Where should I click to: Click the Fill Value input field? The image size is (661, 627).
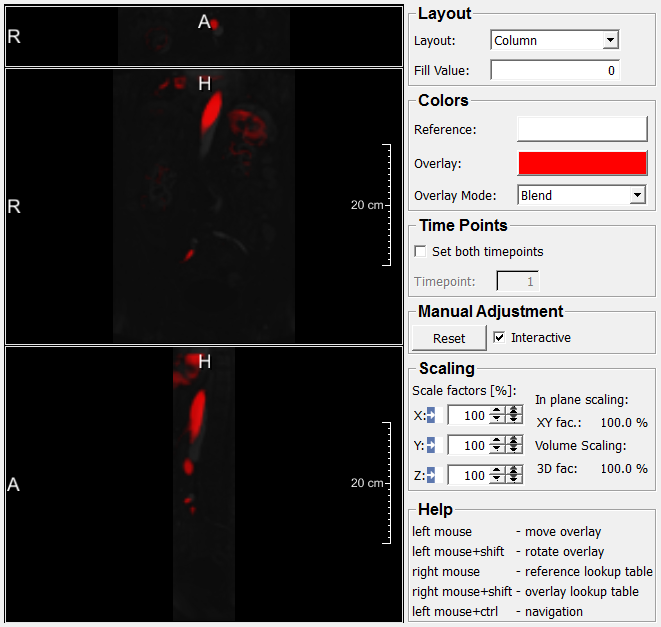[x=555, y=71]
